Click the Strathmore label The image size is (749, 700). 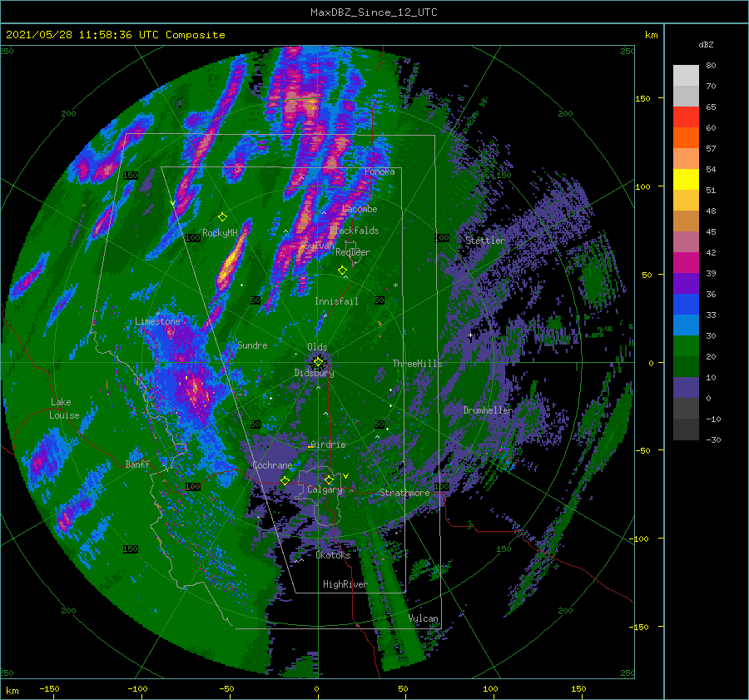404,493
